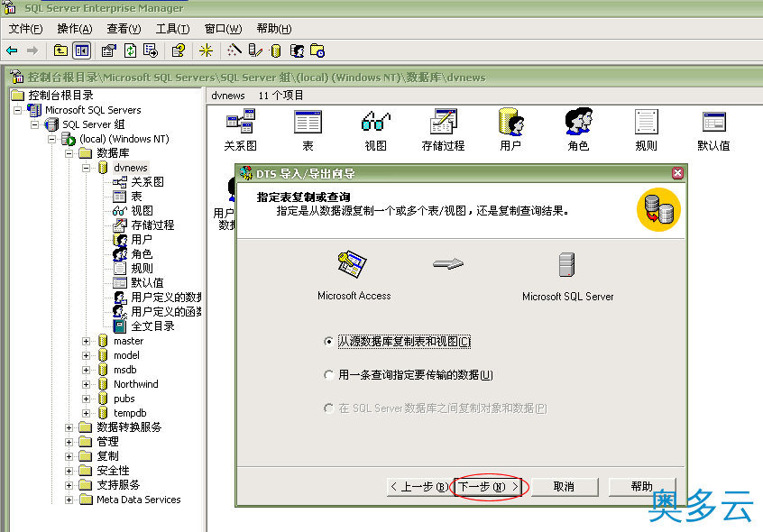Open the 工具(T) menu
763x532 pixels.
pos(173,29)
